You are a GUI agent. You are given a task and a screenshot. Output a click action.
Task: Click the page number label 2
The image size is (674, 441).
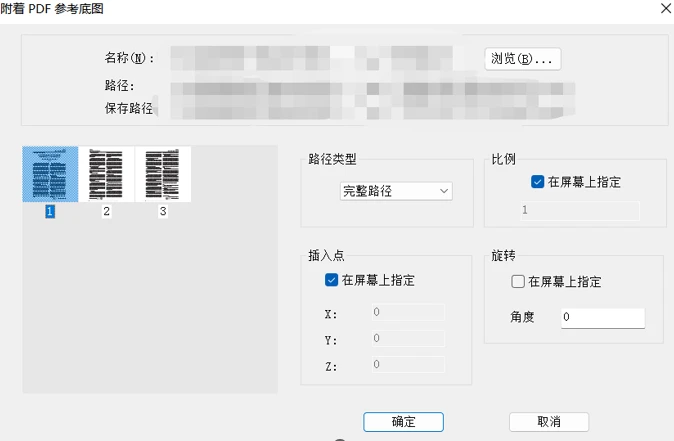[x=106, y=211]
